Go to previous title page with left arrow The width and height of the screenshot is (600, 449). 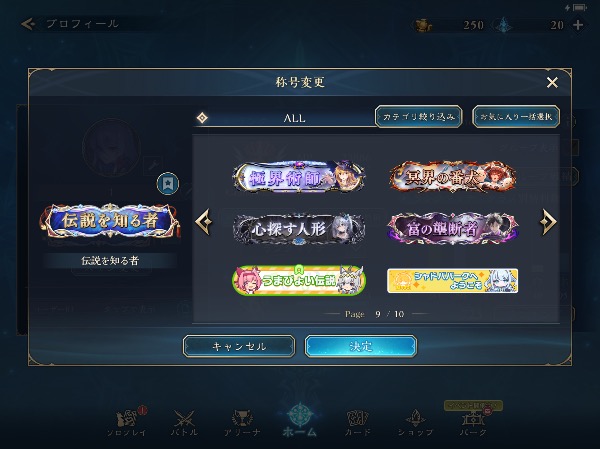204,222
